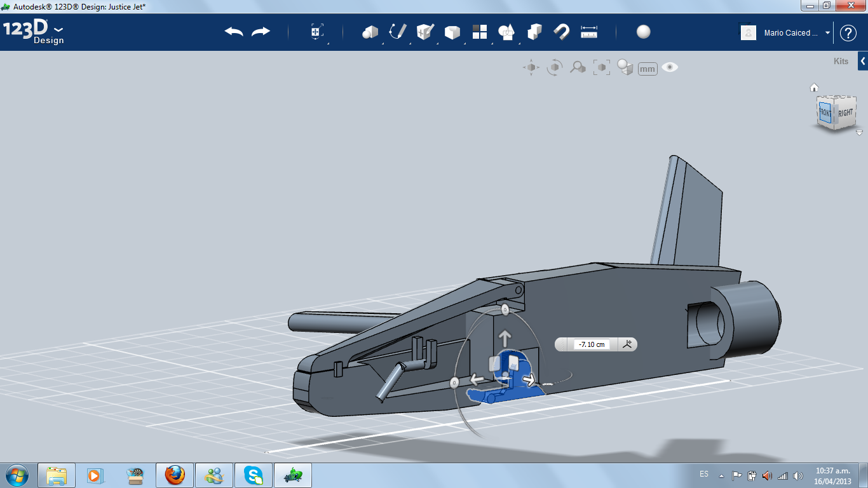Open the Modify tool menu
Screen dimensions: 868x488
452,32
